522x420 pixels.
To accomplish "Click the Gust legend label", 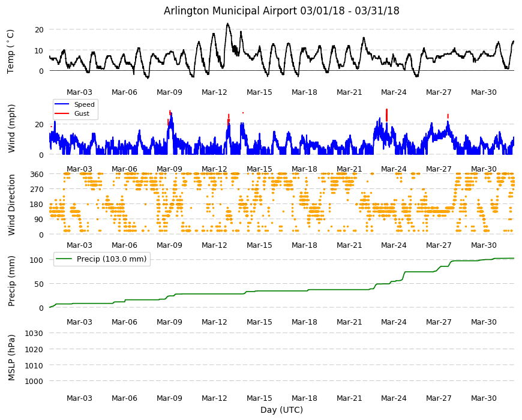I will [82, 113].
